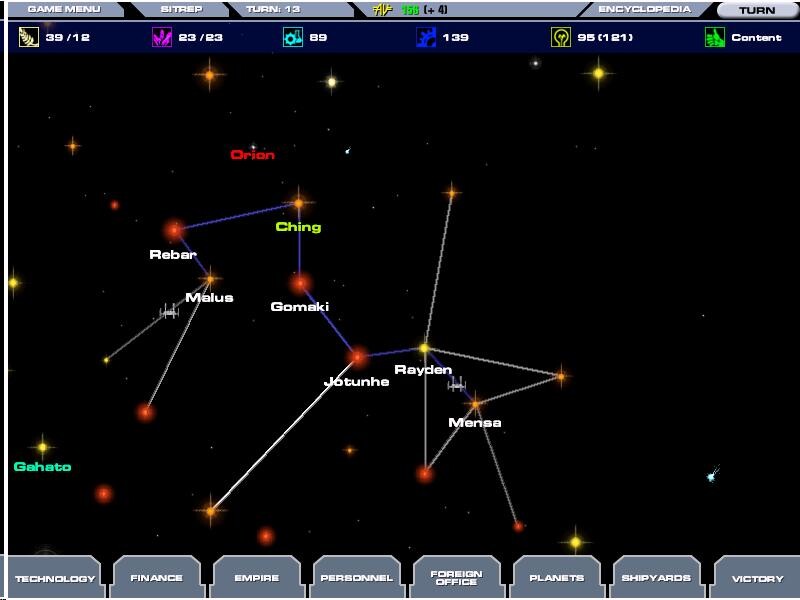
Task: Open the Encyclopedia
Action: coord(644,10)
